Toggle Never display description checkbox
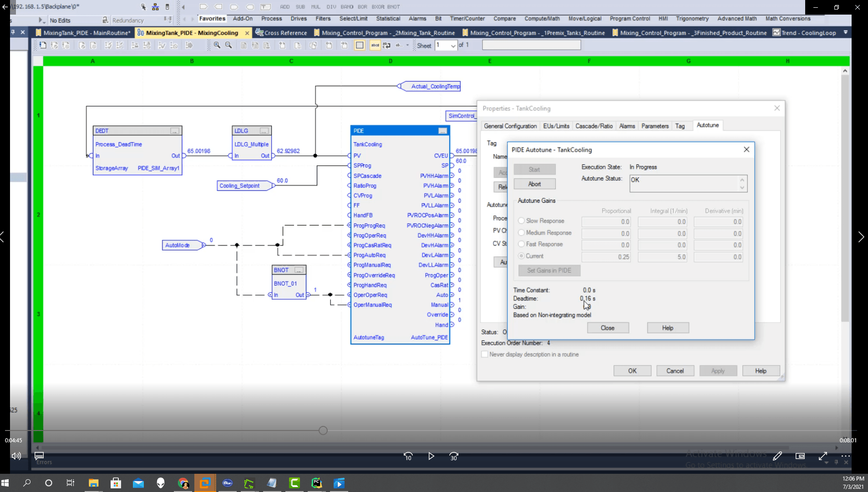 pos(485,354)
